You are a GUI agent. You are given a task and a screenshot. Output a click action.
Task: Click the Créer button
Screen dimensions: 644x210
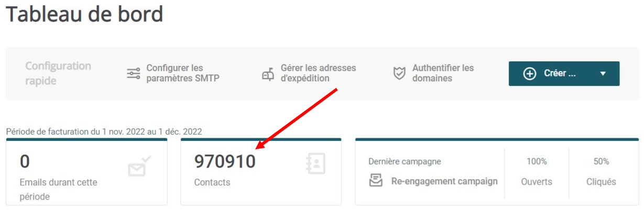(564, 73)
